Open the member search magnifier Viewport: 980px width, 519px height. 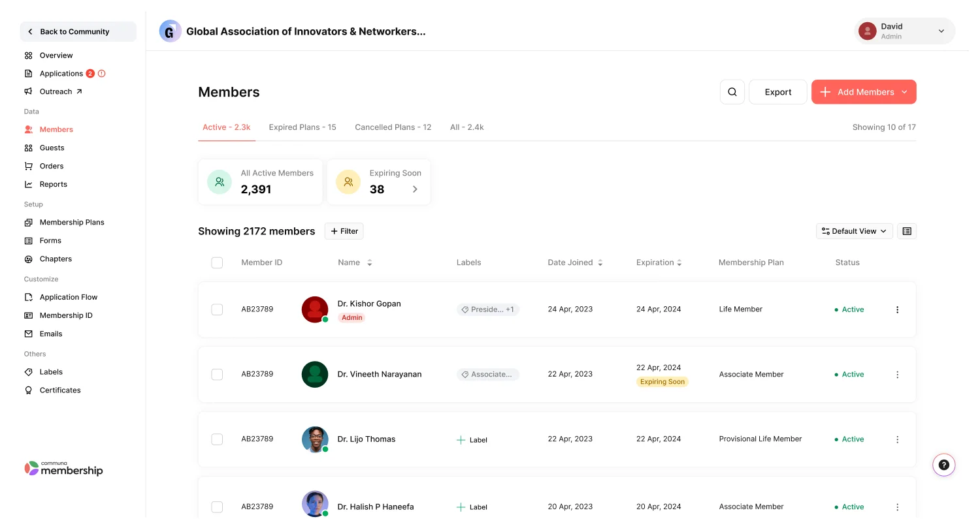(732, 91)
